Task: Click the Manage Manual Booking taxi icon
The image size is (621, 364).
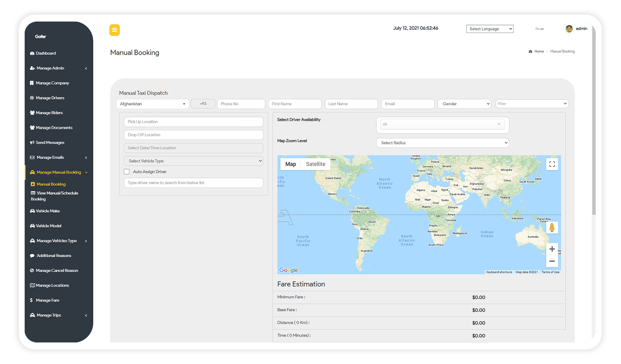Action: click(32, 172)
